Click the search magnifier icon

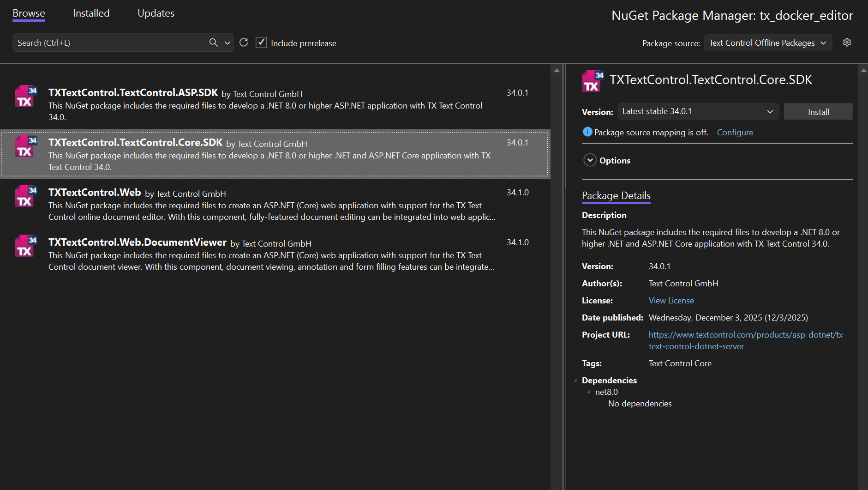click(213, 42)
